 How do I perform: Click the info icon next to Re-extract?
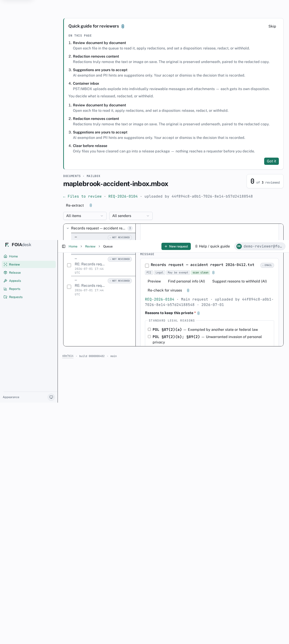click(x=91, y=205)
